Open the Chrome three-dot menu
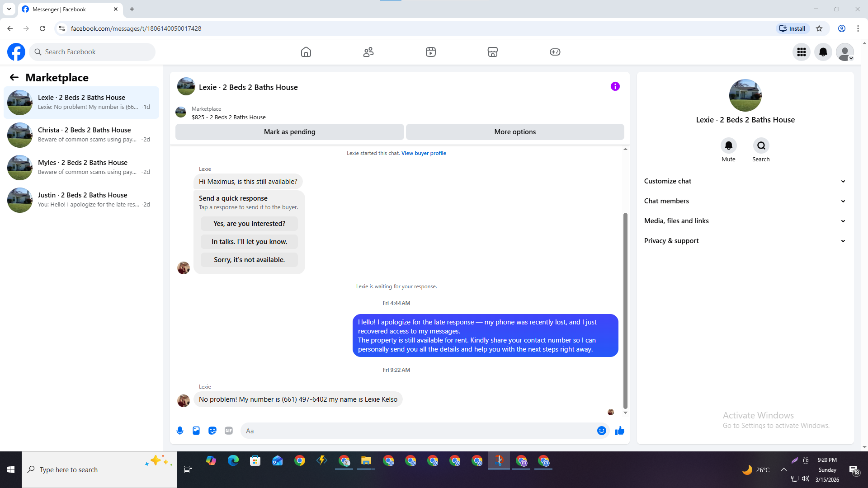Image resolution: width=868 pixels, height=488 pixels. 858,28
